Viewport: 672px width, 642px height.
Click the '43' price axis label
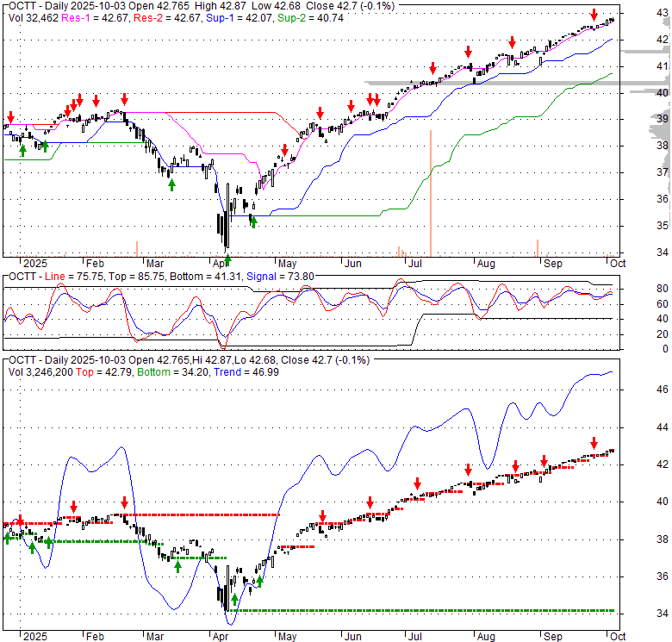click(663, 13)
